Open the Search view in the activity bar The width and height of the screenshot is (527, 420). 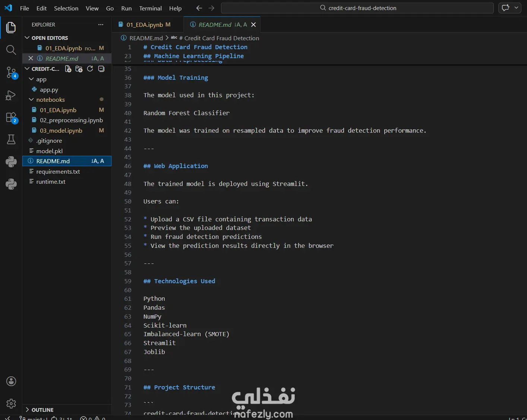[11, 50]
